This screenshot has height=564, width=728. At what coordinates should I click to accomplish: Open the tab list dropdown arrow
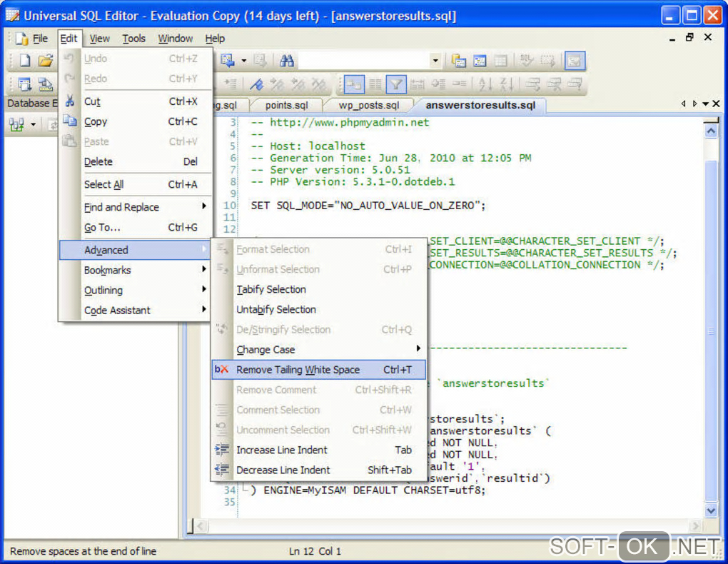click(x=705, y=104)
